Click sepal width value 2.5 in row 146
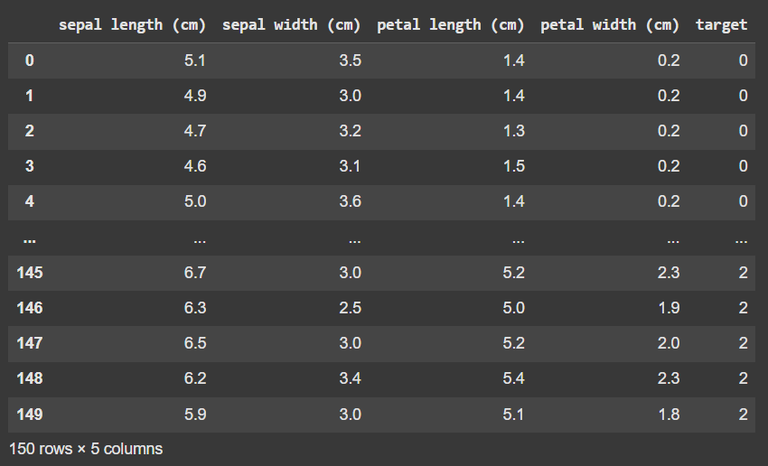The height and width of the screenshot is (466, 768). (x=350, y=308)
